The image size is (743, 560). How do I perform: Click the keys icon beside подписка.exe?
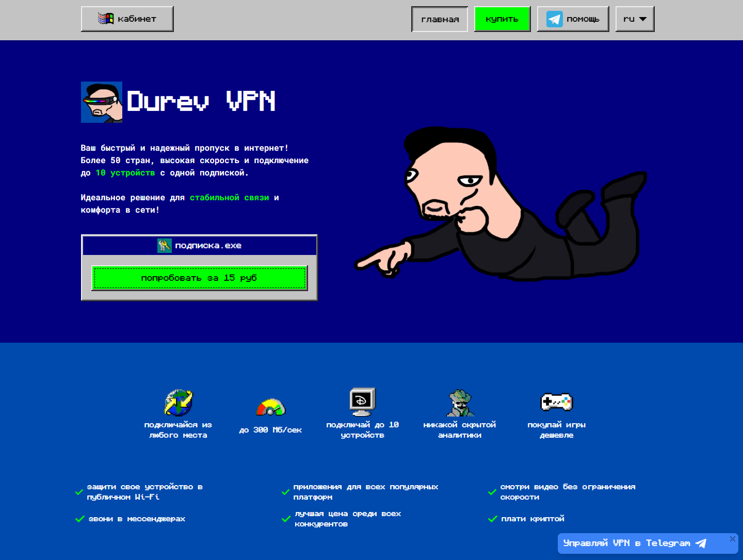pos(165,246)
